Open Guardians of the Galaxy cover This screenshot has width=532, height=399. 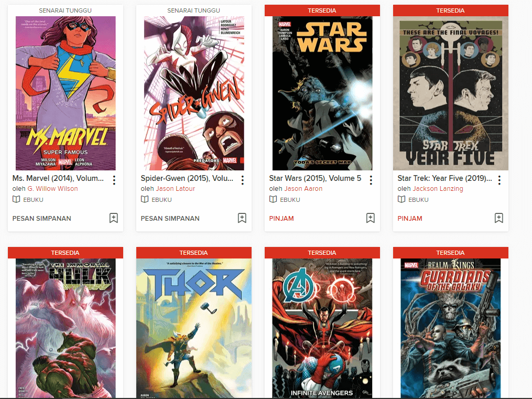(451, 328)
